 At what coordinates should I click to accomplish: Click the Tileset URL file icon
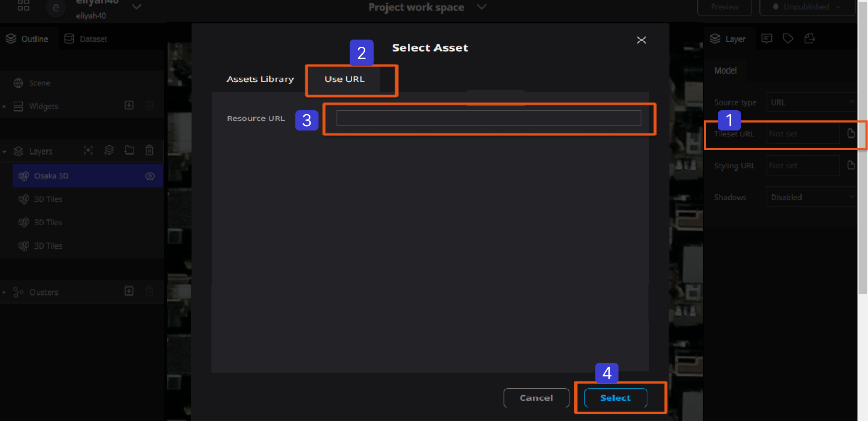(x=851, y=133)
